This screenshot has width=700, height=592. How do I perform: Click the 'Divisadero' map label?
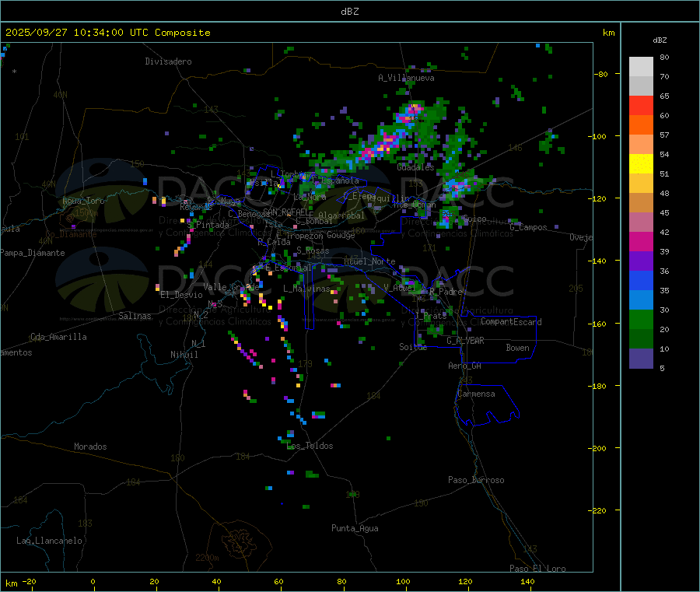click(x=168, y=61)
